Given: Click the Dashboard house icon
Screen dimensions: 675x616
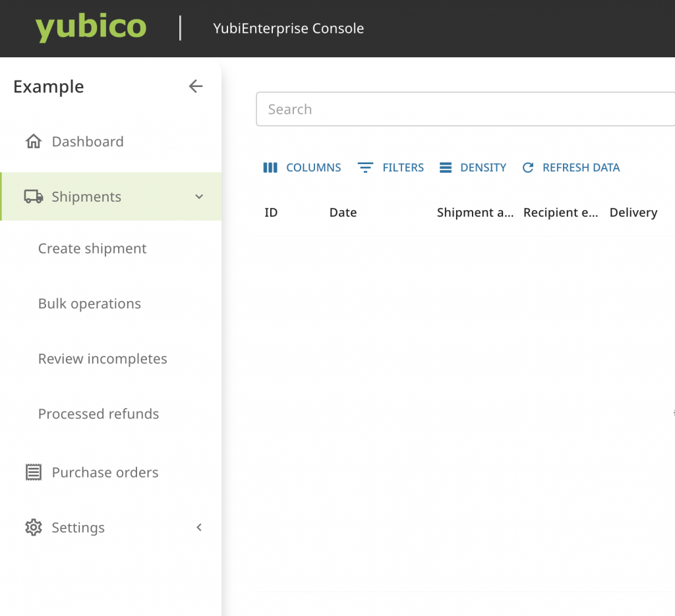Looking at the screenshot, I should [x=33, y=142].
